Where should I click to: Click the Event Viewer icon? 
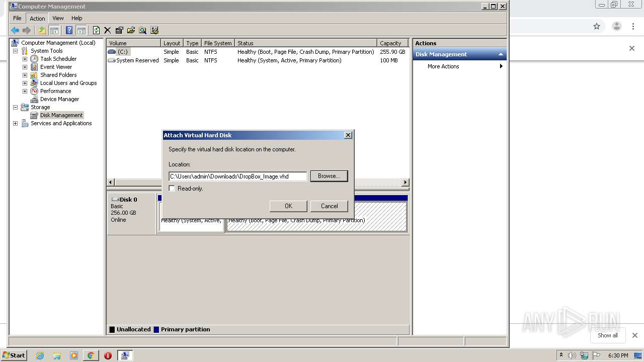[x=34, y=67]
